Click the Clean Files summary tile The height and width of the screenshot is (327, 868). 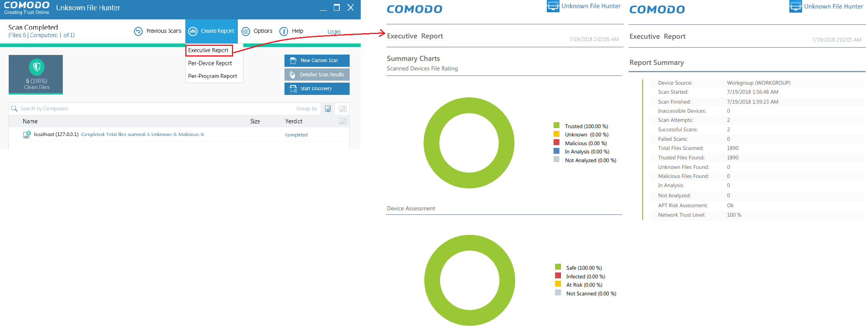(x=36, y=75)
